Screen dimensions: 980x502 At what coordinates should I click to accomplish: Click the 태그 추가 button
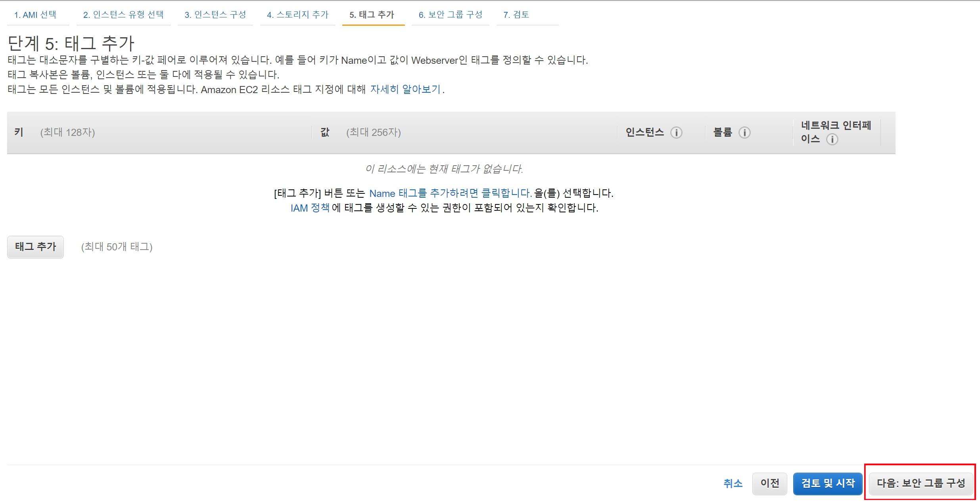(35, 247)
